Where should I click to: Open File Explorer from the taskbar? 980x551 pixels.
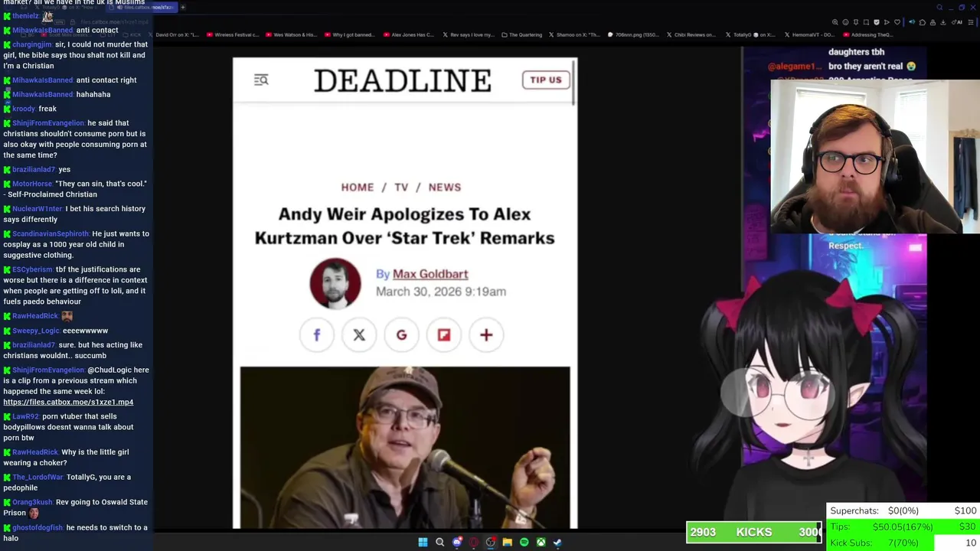[x=507, y=542]
